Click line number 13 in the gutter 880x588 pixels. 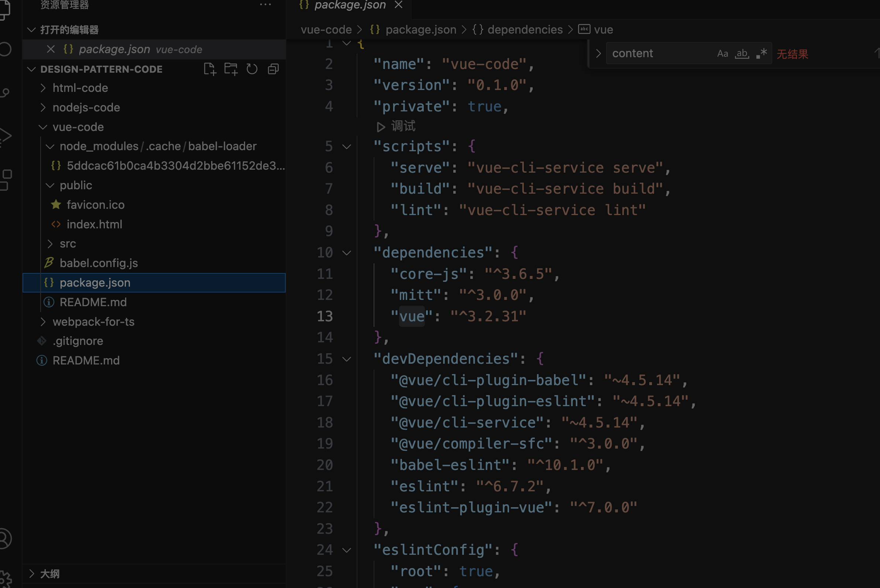pos(325,317)
